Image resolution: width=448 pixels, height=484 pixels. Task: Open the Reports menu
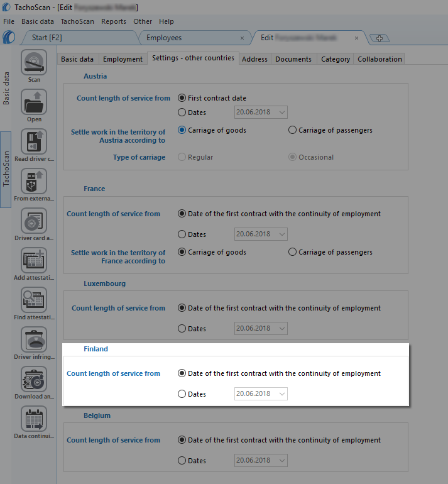pos(114,21)
